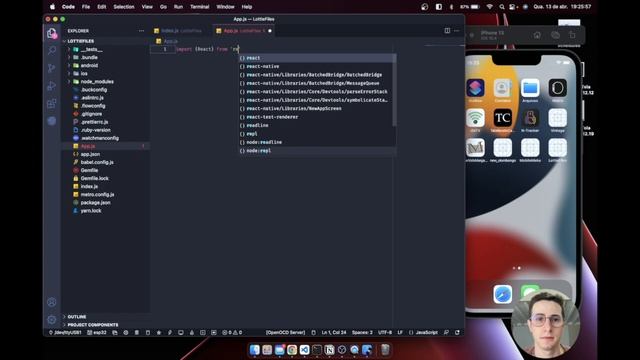
Task: Open the Run and Debug view
Action: [52, 85]
